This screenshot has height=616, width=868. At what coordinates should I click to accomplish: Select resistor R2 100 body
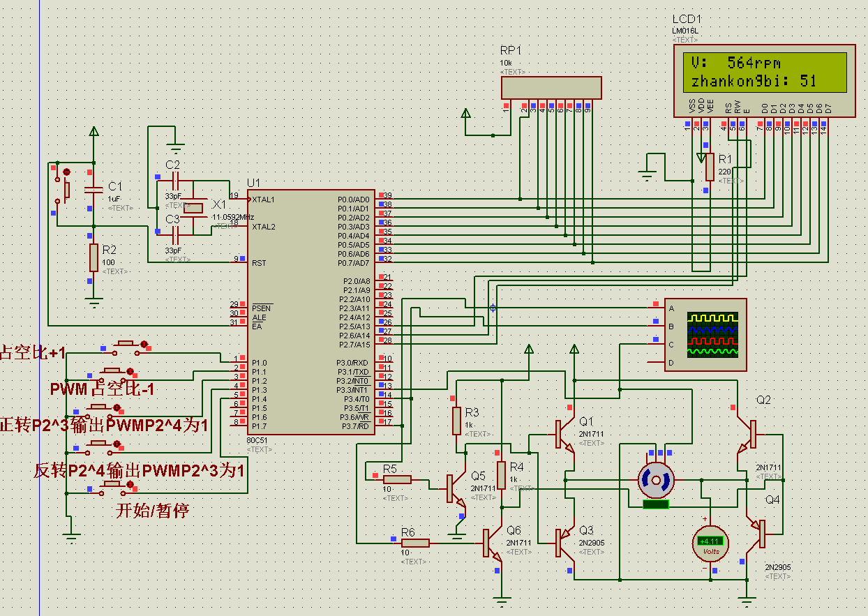[x=93, y=257]
